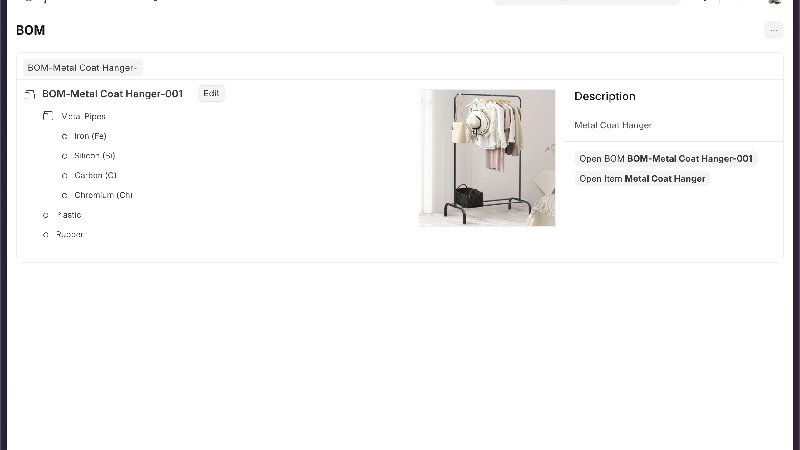Collapse the BOM-Metal Coat Hanger-001 folder icon
Viewport: 800px width, 450px height.
pos(30,94)
